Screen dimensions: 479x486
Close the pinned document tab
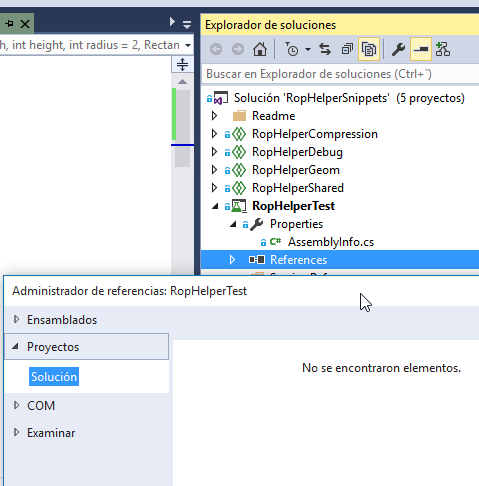point(25,24)
